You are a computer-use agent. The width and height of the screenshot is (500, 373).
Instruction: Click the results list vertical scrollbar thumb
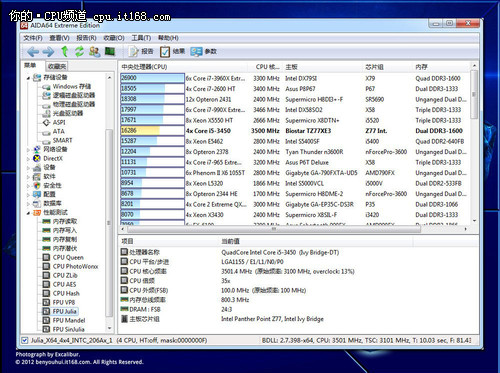click(474, 94)
